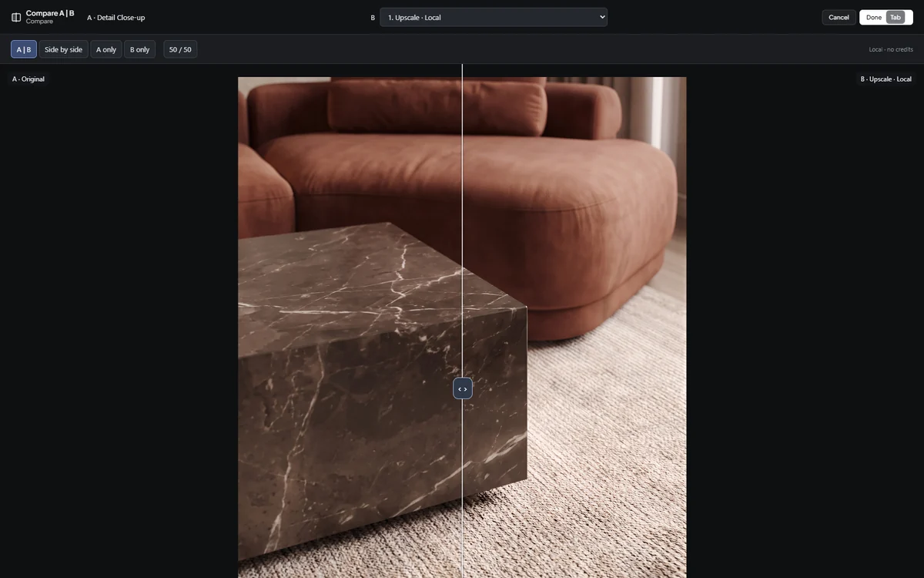Click the Tab shortcut badge
The image size is (924, 578).
[x=896, y=17]
